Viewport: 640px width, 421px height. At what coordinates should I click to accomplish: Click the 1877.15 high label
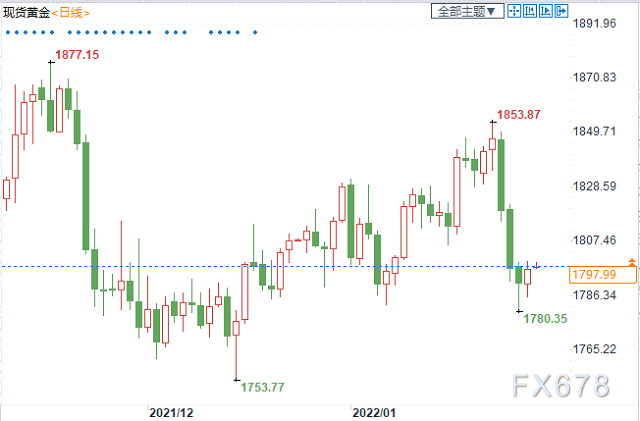[x=77, y=55]
